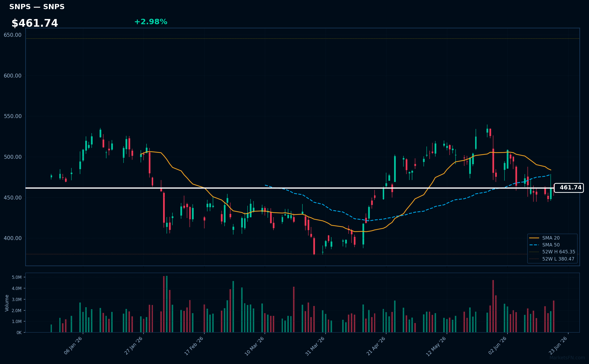The width and height of the screenshot is (589, 364).
Task: Select the 52W H 645.35 legend entry
Action: point(552,252)
